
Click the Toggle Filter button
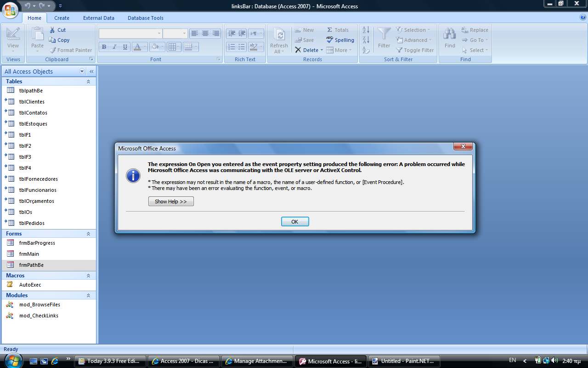click(414, 50)
